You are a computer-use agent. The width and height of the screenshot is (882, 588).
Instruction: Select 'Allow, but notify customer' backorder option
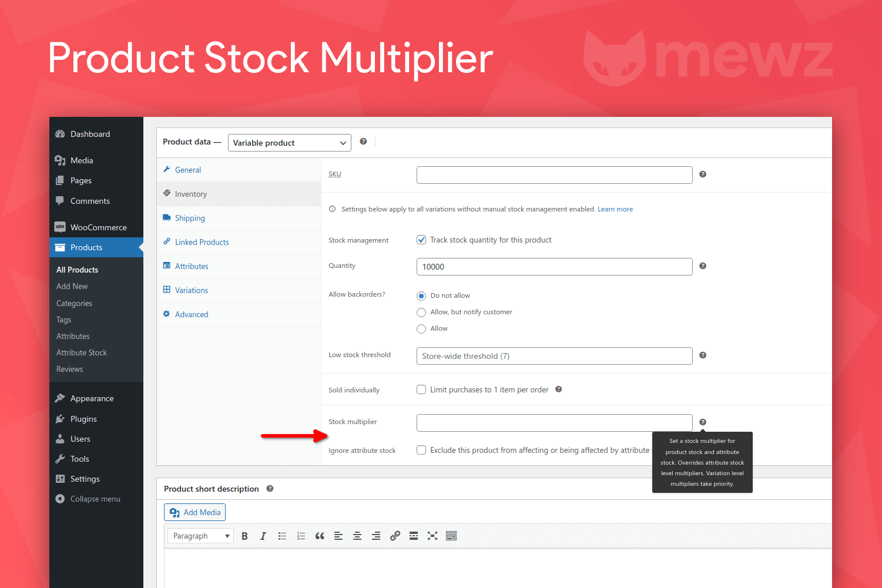click(x=421, y=313)
